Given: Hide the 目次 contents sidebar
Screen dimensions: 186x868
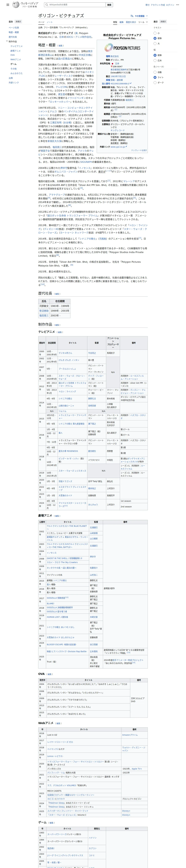Looking at the screenshot, I should (18, 22).
